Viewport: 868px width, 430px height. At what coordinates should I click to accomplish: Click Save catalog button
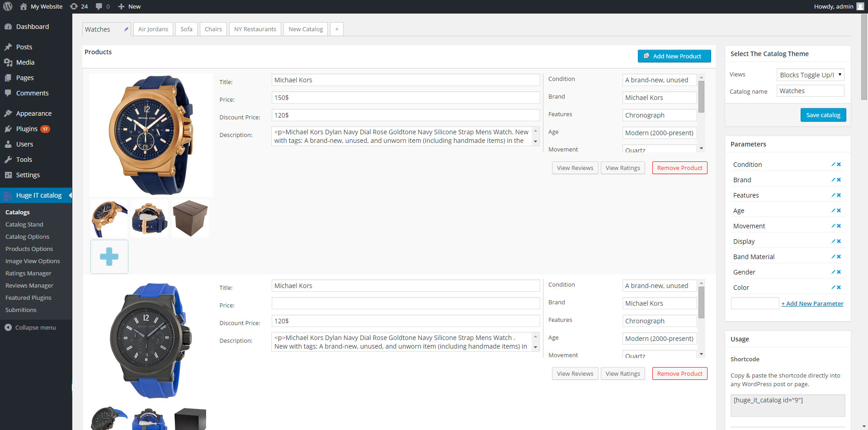(x=823, y=115)
